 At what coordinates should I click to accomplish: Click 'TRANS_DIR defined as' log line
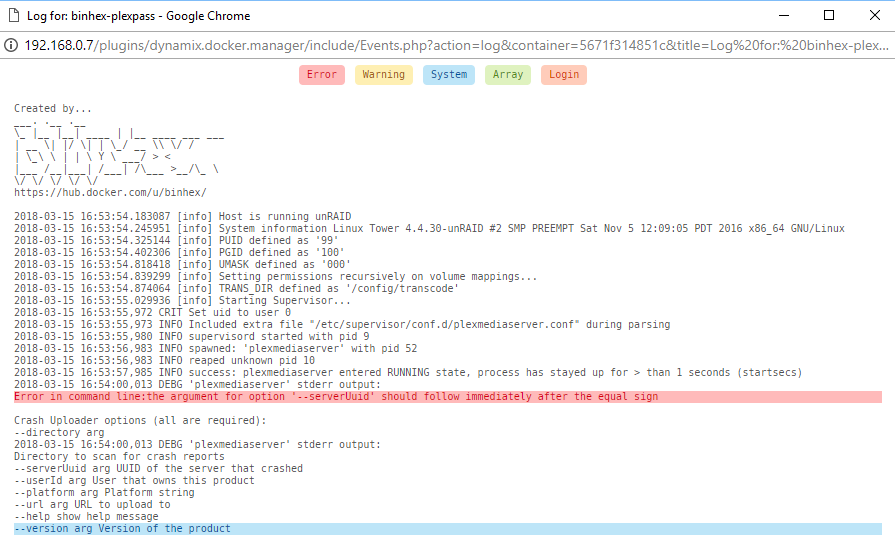pos(236,288)
